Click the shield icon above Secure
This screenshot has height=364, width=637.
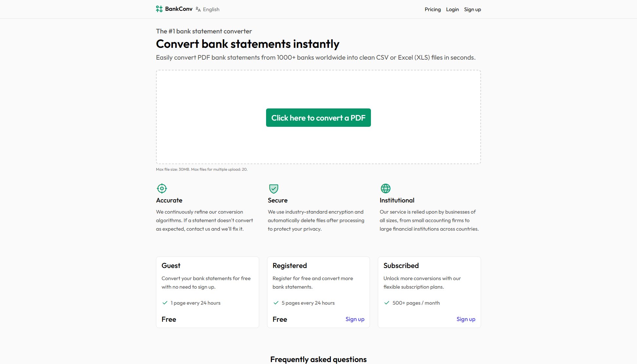tap(274, 188)
